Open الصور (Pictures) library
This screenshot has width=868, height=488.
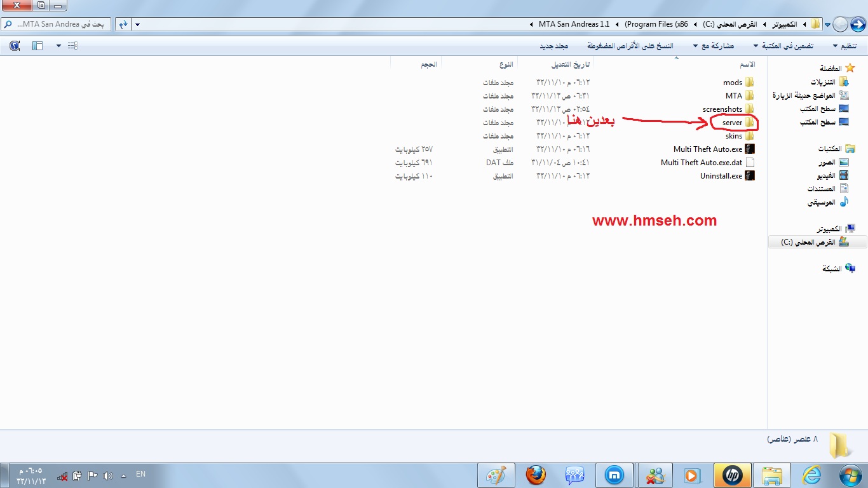pyautogui.click(x=827, y=163)
